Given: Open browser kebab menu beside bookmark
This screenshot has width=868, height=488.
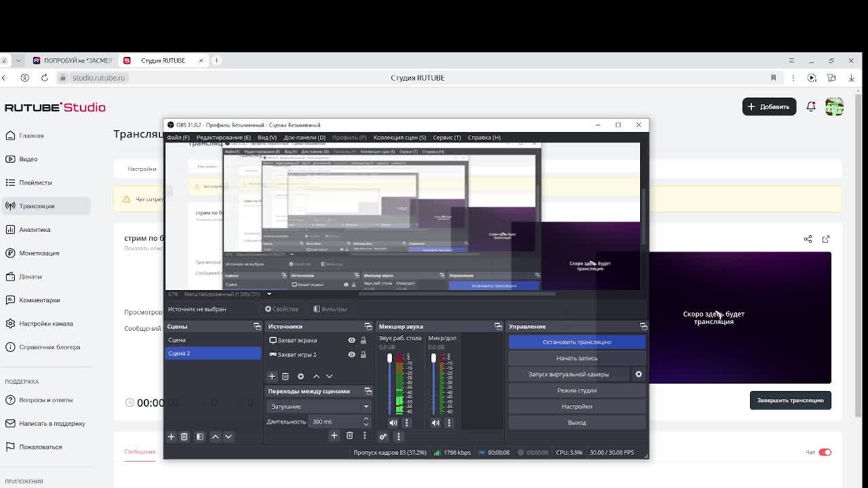Looking at the screenshot, I should pos(793,78).
